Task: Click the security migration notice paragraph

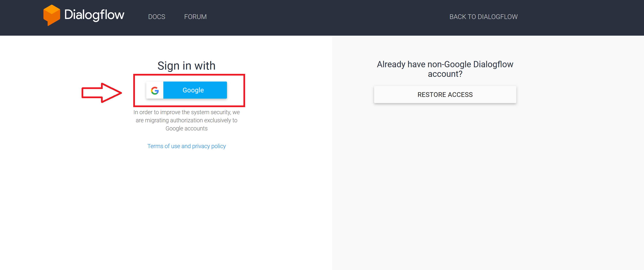Action: coord(186,120)
